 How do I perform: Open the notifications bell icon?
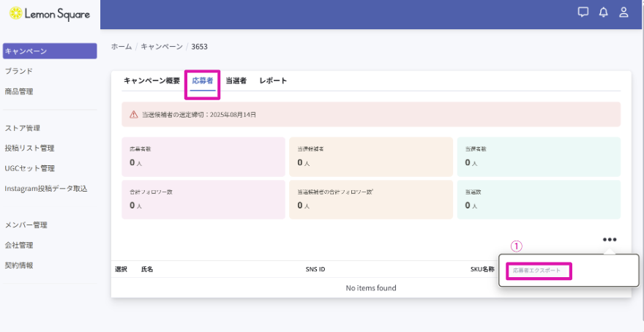pos(604,12)
